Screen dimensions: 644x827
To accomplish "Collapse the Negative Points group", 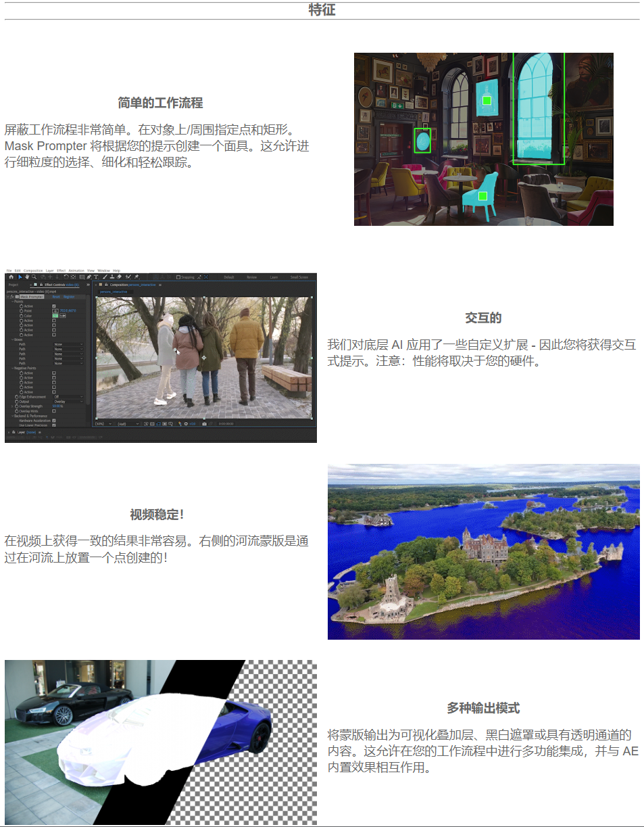I will 12,368.
